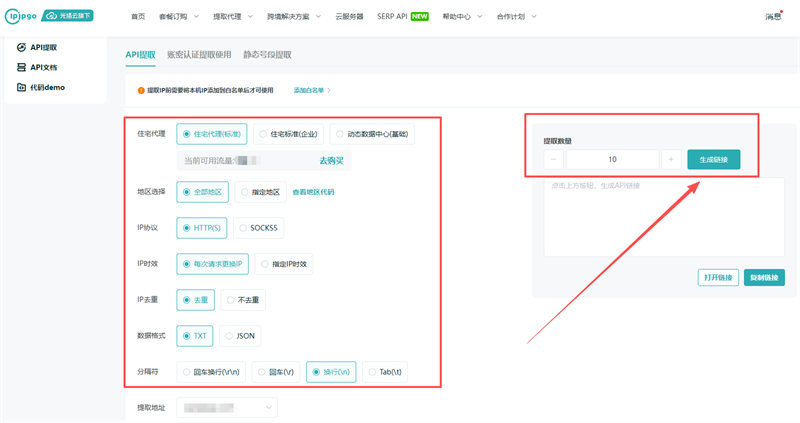The height and width of the screenshot is (423, 800).
Task: Open 代码demo in the sidebar
Action: 41,87
